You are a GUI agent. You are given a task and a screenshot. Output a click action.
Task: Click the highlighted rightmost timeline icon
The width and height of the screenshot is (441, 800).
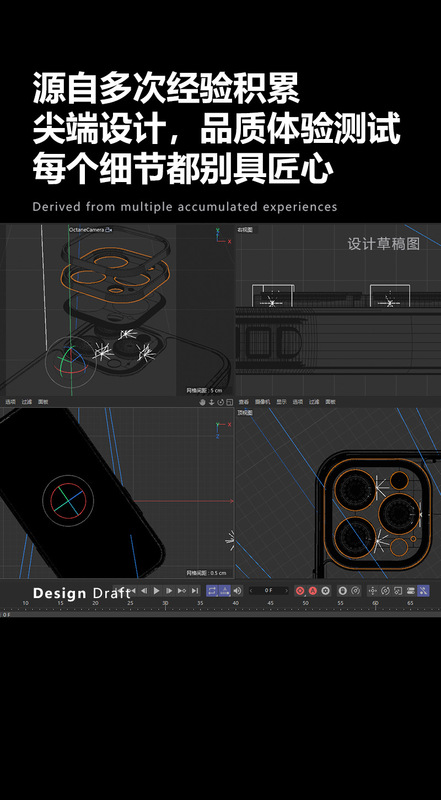[x=423, y=591]
